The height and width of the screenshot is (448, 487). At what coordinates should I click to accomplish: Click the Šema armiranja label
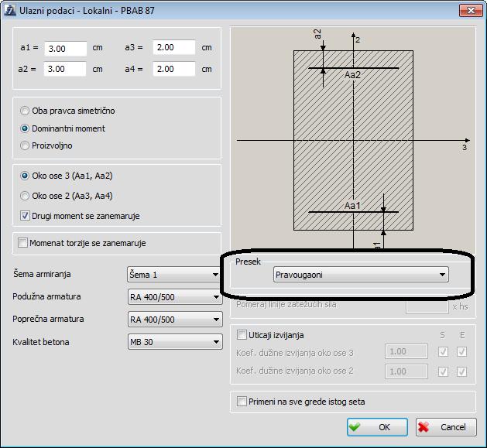click(42, 274)
